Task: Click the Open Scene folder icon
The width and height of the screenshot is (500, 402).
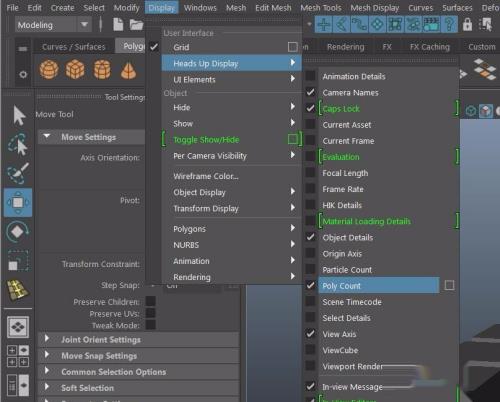Action: [x=136, y=25]
